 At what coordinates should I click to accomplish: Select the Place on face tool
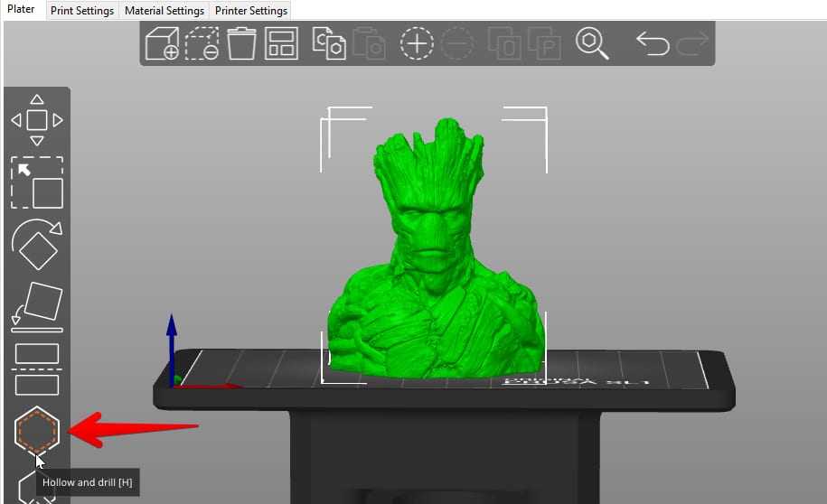[x=37, y=307]
